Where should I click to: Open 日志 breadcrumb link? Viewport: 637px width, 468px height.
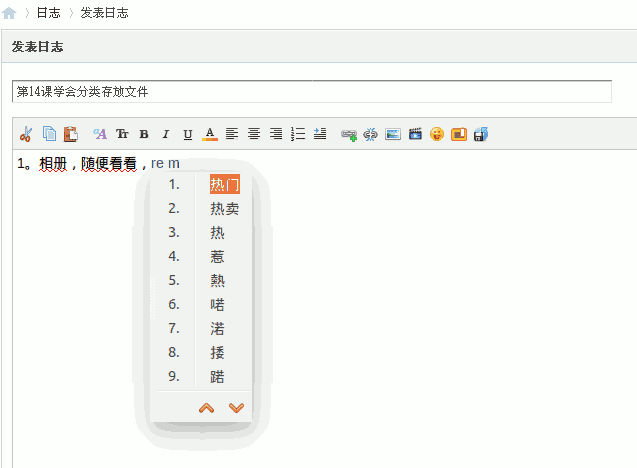pos(48,13)
